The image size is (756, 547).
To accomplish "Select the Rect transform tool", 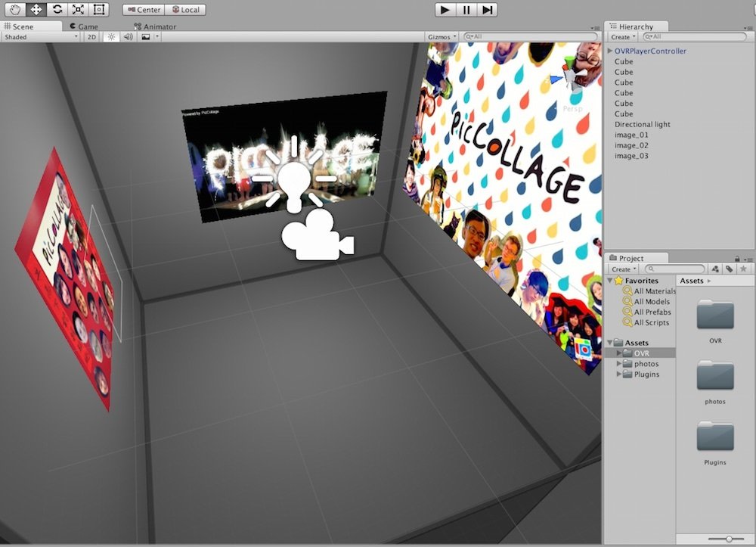I will pos(99,9).
